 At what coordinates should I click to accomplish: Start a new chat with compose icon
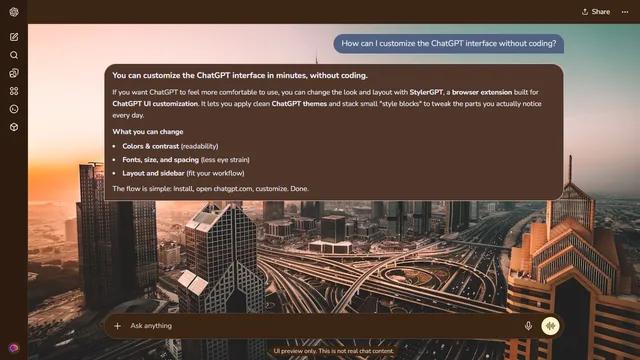(14, 37)
